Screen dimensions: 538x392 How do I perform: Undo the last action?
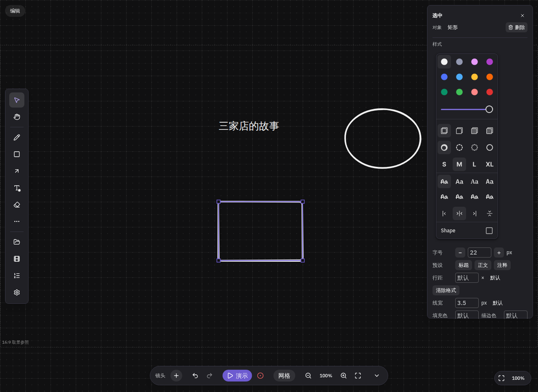pos(195,376)
